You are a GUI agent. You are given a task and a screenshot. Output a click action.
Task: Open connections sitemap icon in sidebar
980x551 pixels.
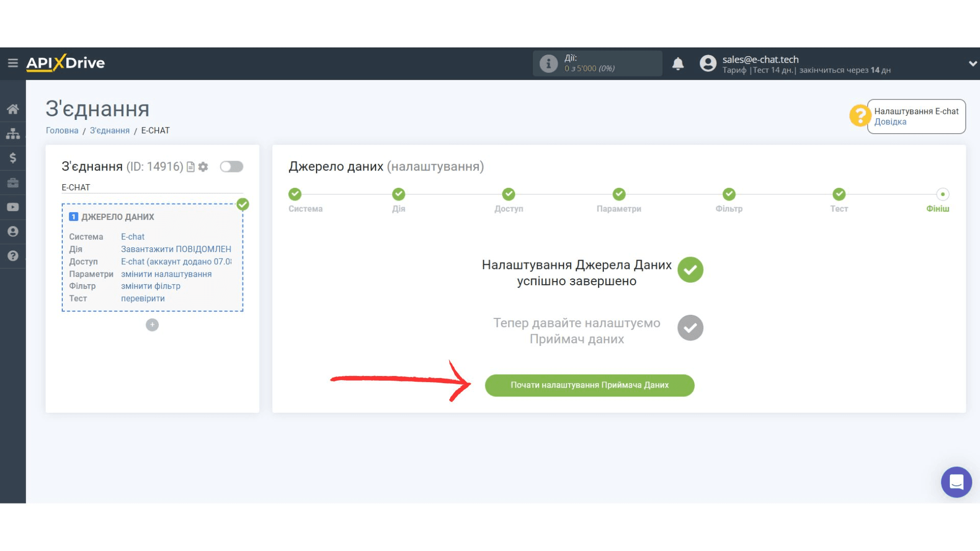pyautogui.click(x=13, y=134)
